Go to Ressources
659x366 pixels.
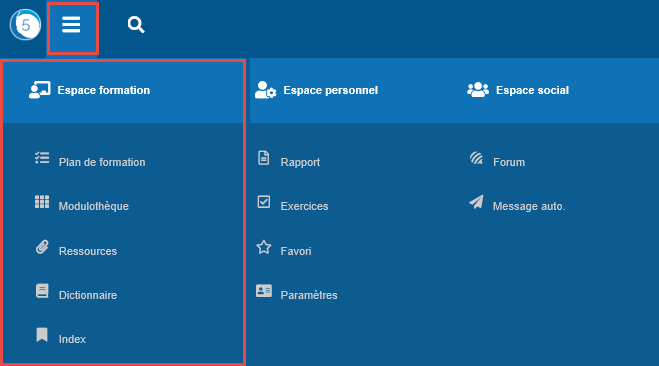click(x=88, y=251)
